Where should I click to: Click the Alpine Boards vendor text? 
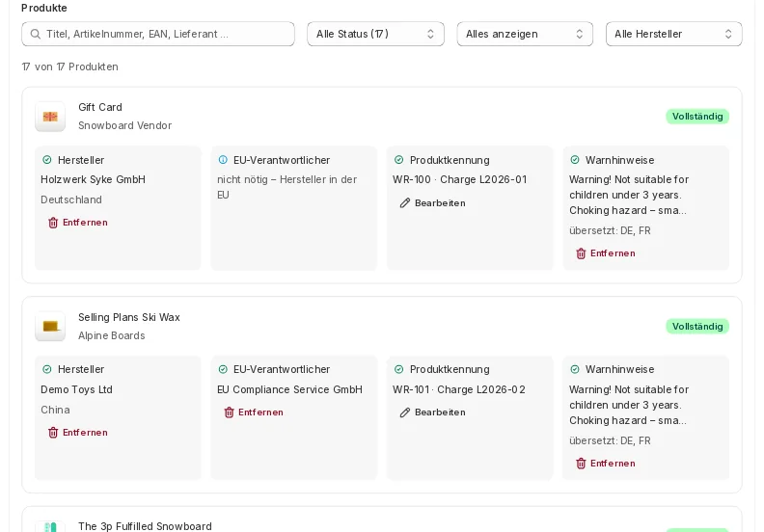112,335
